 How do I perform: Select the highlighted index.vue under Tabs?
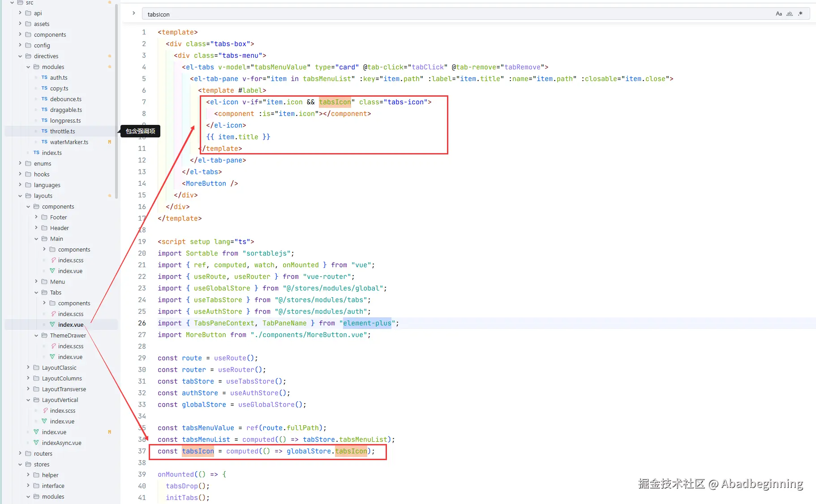click(x=71, y=325)
